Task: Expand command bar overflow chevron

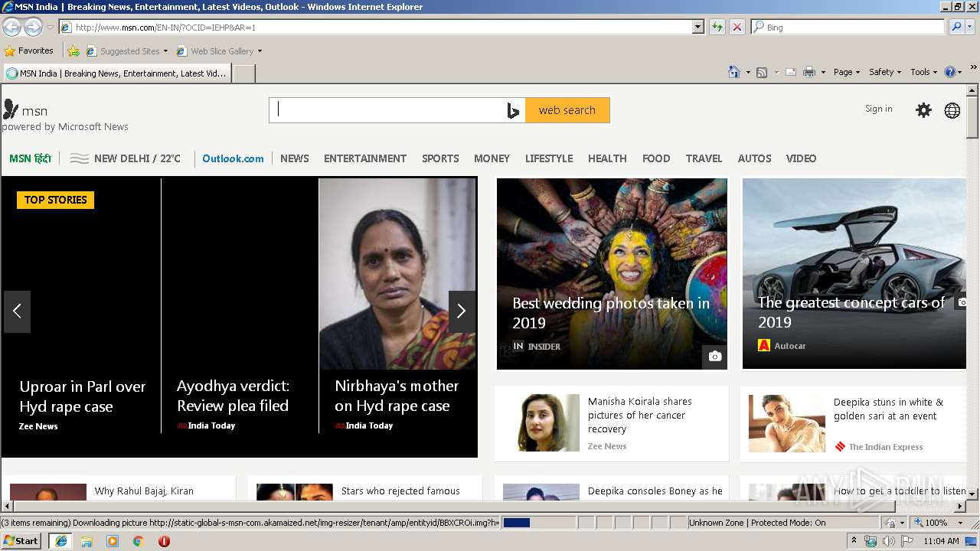Action: pyautogui.click(x=974, y=67)
